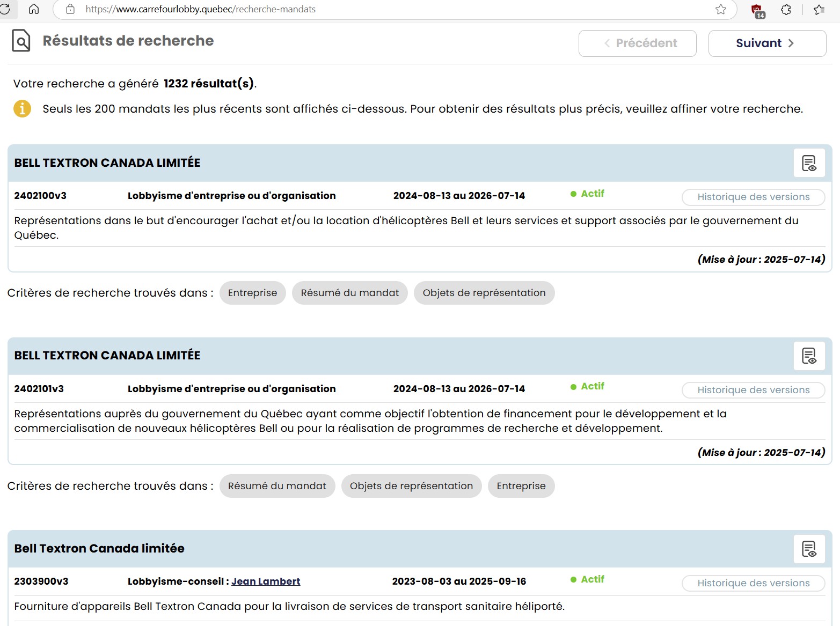
Task: Click the 1232 résultat(s) count text
Action: coord(209,84)
